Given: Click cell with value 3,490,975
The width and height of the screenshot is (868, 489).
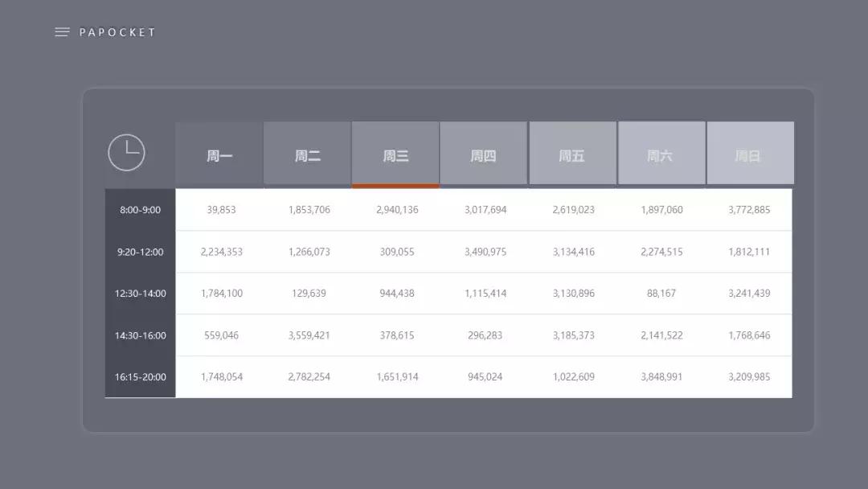Looking at the screenshot, I should (x=485, y=252).
